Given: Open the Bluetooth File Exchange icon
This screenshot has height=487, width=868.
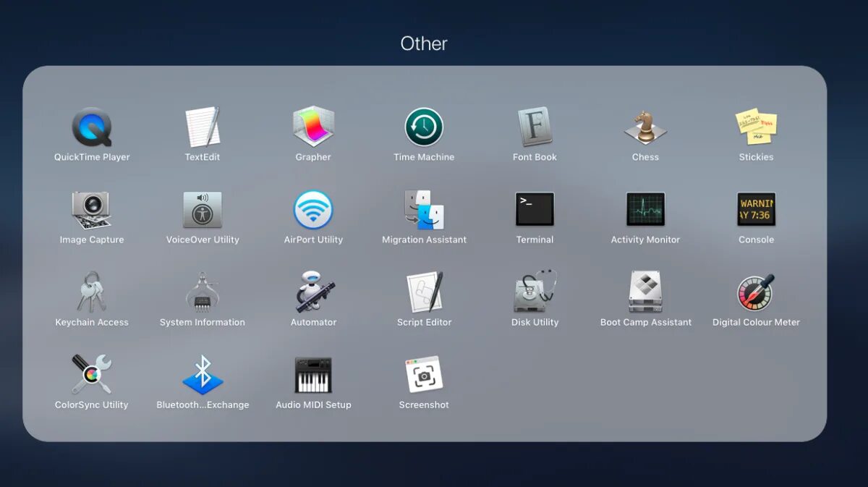Looking at the screenshot, I should tap(203, 376).
